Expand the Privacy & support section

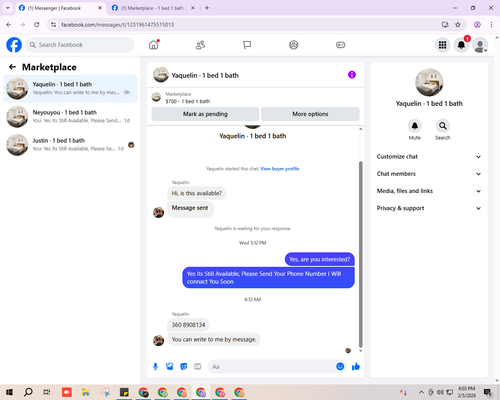[429, 208]
